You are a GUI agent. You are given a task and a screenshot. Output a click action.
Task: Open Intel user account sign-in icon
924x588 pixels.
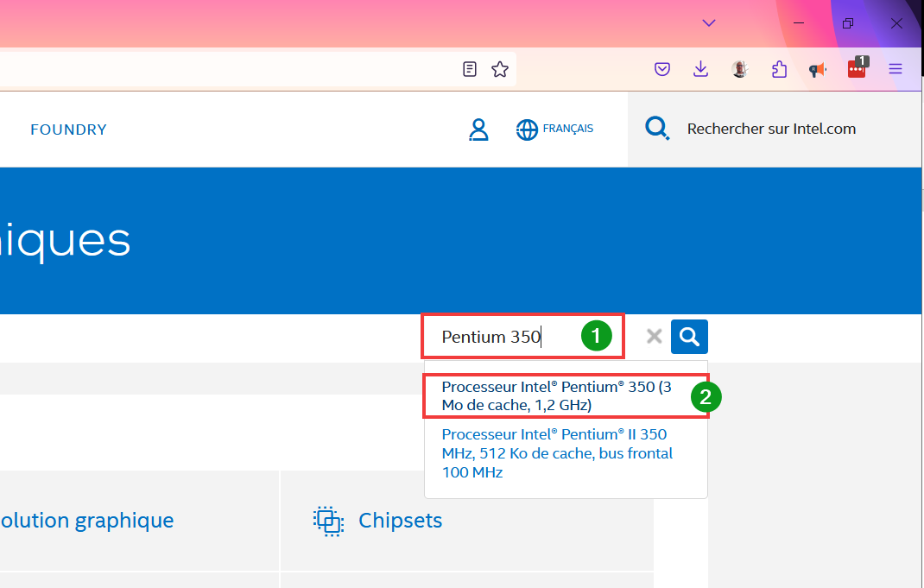[x=478, y=130]
